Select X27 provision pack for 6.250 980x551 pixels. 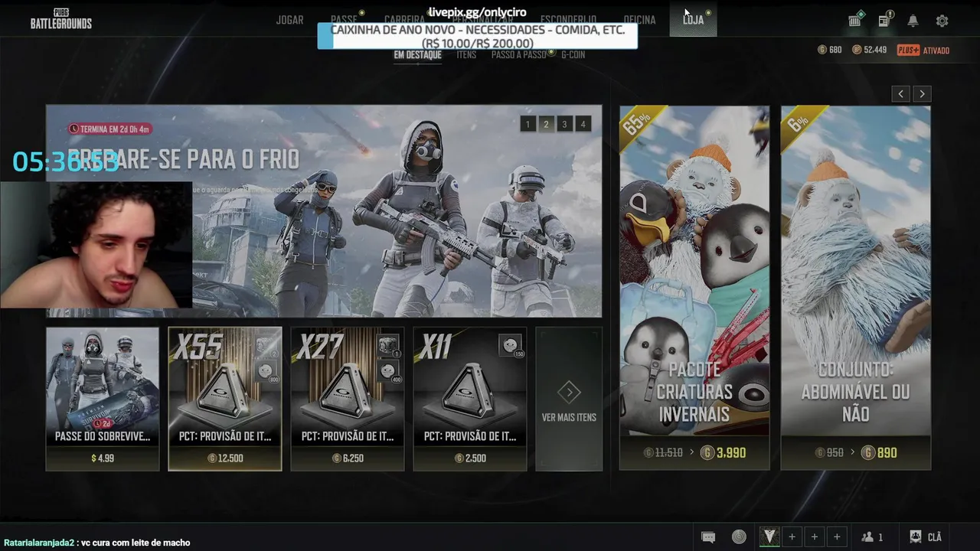348,399
